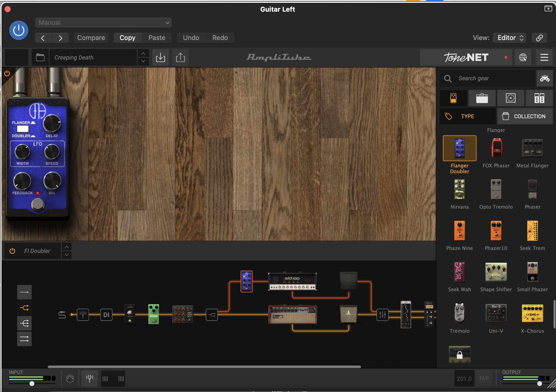Switch to the TYPE filter tab

click(x=468, y=116)
